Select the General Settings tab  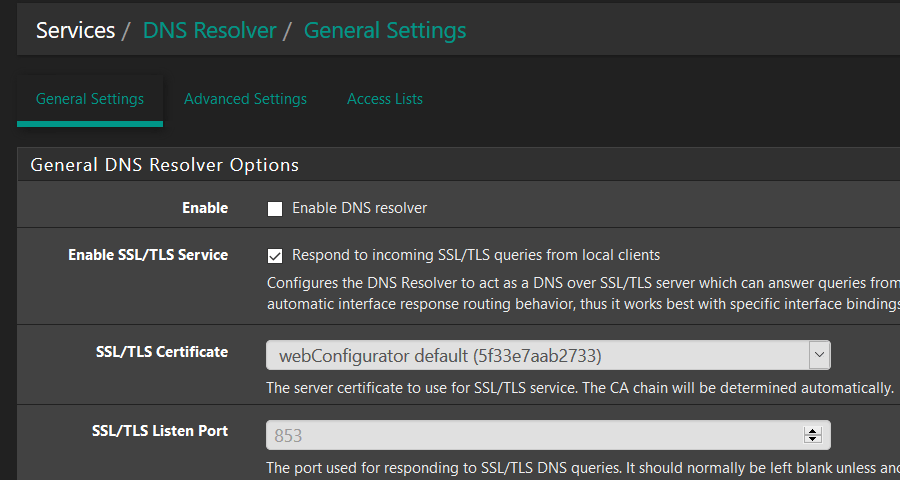coord(90,99)
